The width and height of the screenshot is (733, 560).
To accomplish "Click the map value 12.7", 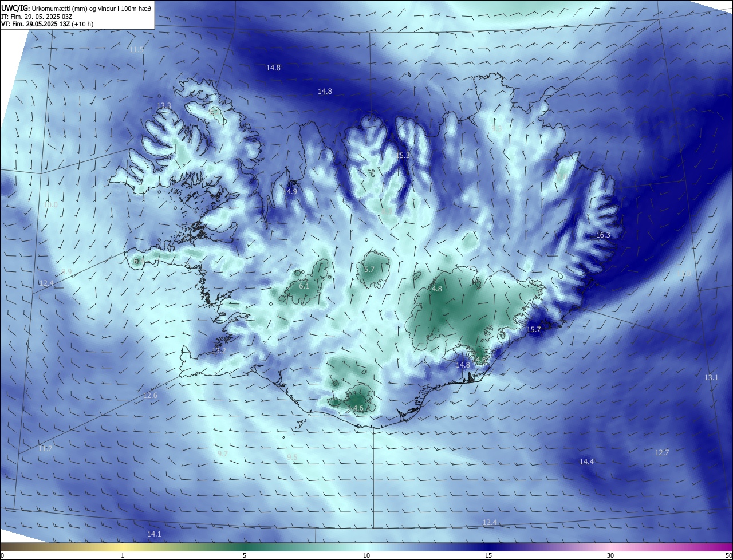I will 662,453.
